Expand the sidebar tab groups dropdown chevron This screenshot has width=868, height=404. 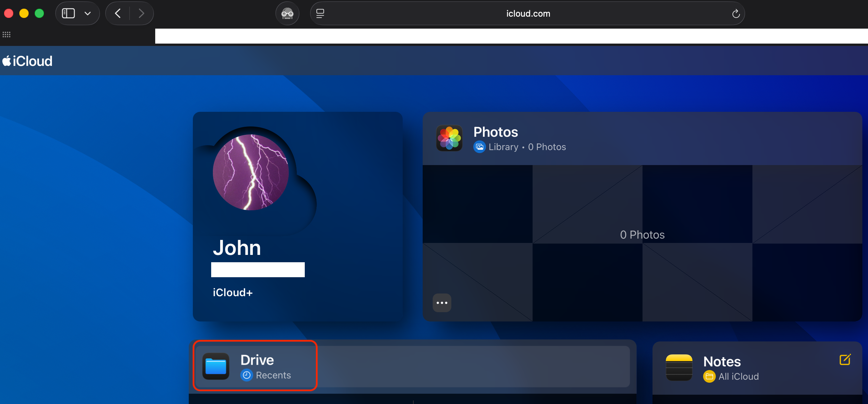pos(88,14)
